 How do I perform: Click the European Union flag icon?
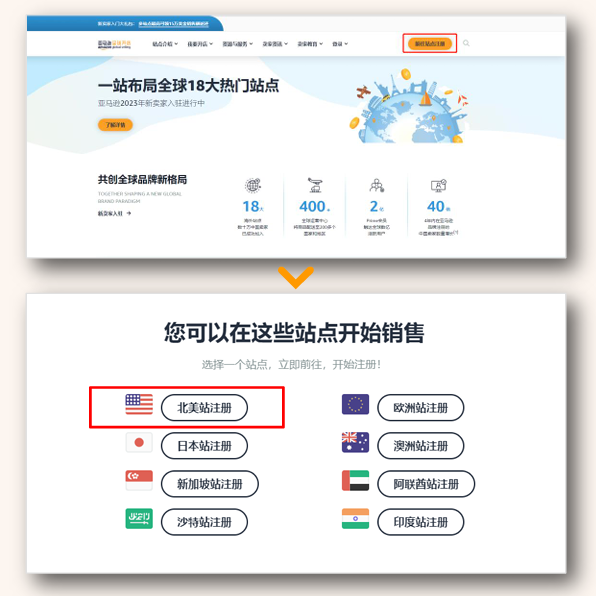pyautogui.click(x=355, y=404)
